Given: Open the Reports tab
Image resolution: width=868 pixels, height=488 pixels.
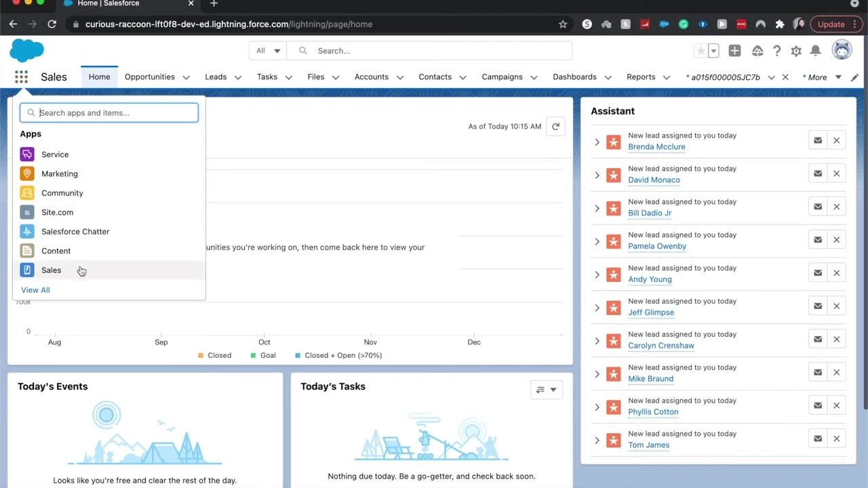Looking at the screenshot, I should point(641,77).
